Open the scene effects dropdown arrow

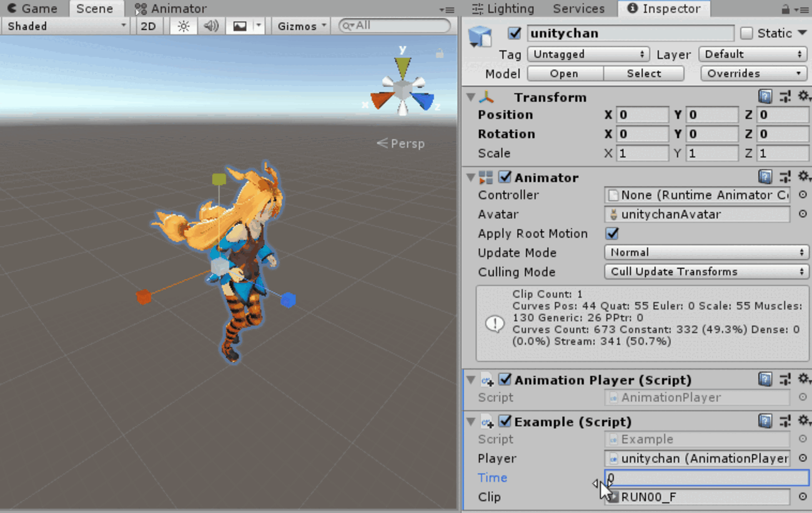coord(259,26)
